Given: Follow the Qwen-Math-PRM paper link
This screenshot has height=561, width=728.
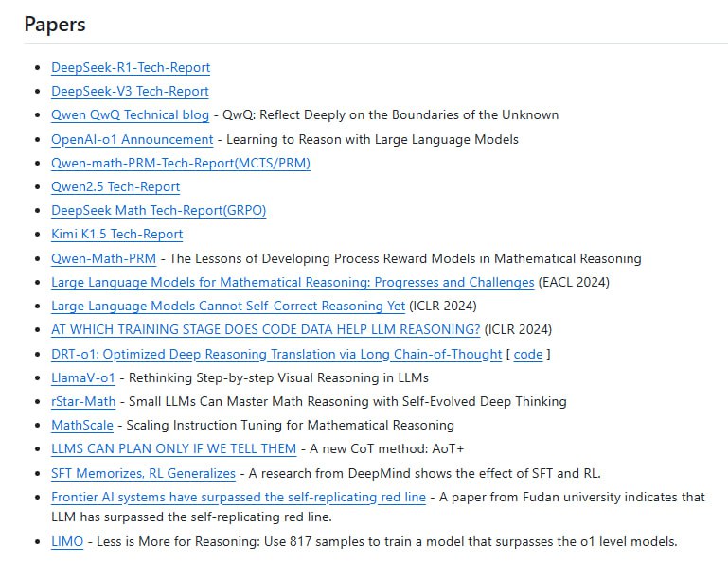Looking at the screenshot, I should click(x=103, y=259).
